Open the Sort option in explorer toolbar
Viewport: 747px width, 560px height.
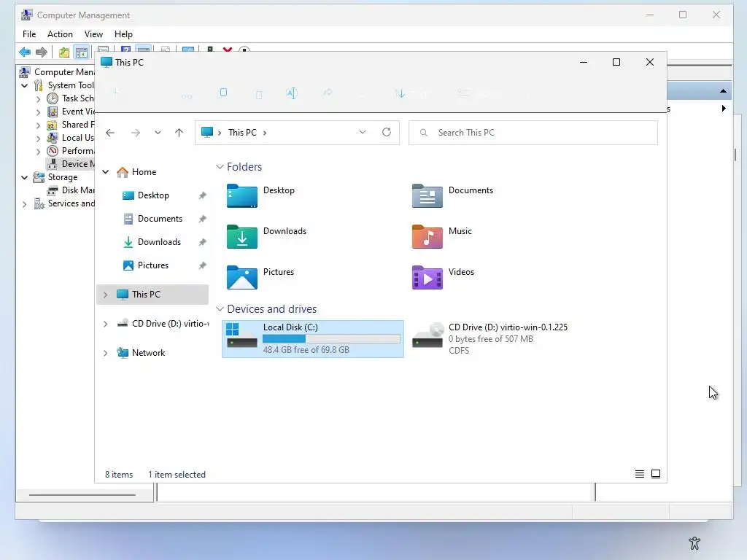point(411,94)
